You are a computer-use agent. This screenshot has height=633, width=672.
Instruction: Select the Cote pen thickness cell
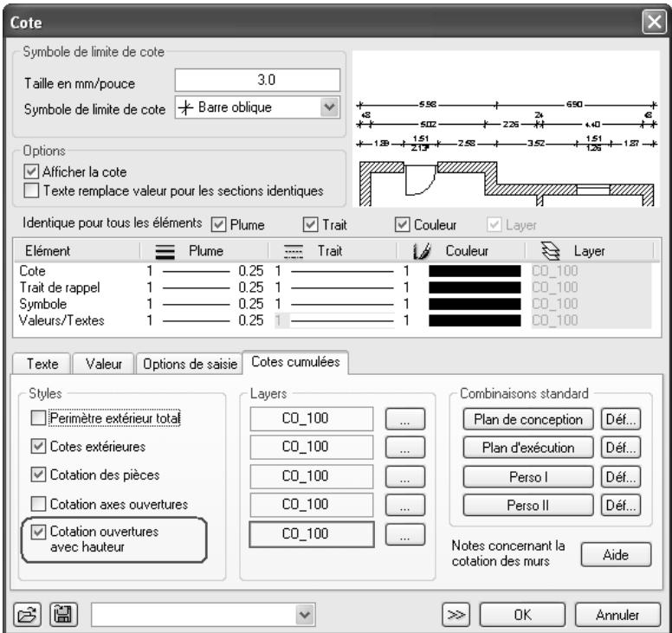(205, 271)
